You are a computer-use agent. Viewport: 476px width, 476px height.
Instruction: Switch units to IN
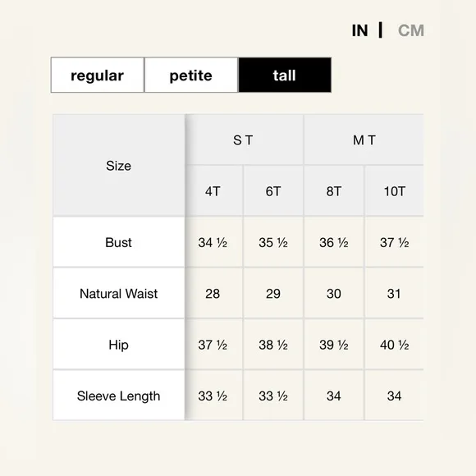[x=359, y=30]
